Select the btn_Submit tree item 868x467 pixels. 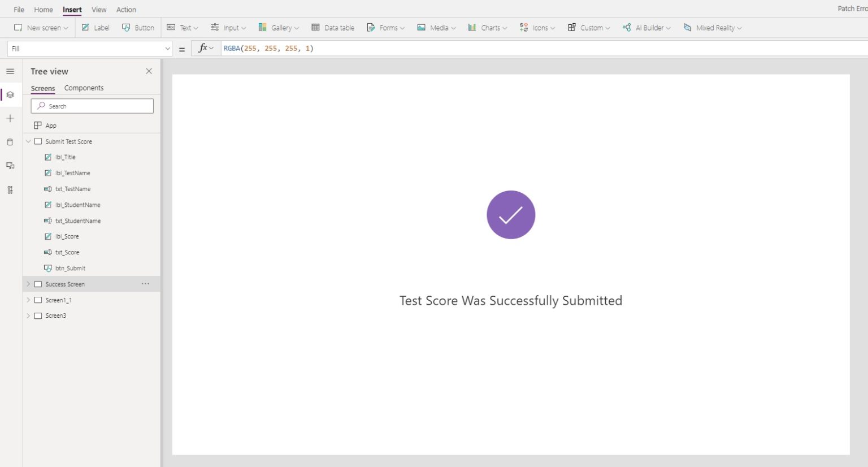(x=71, y=268)
